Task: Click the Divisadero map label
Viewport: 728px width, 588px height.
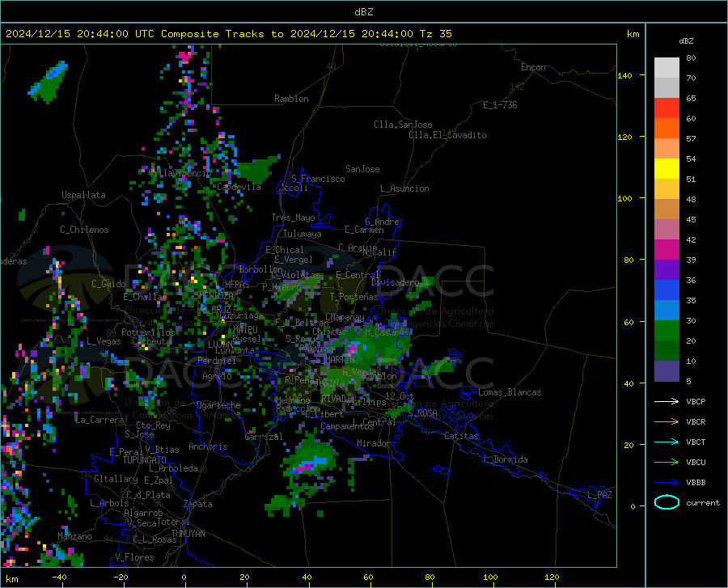Action: pyautogui.click(x=395, y=282)
